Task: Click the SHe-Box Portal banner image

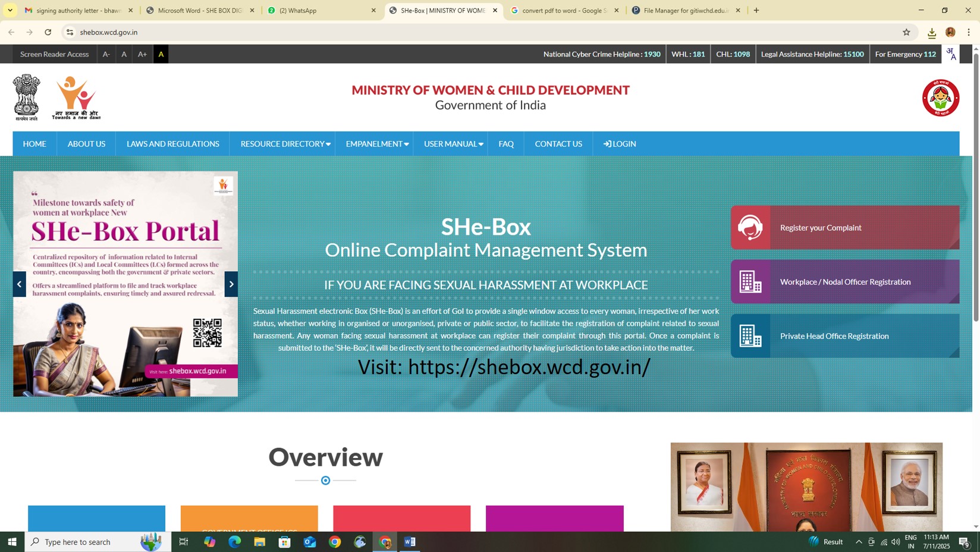Action: coord(125,284)
